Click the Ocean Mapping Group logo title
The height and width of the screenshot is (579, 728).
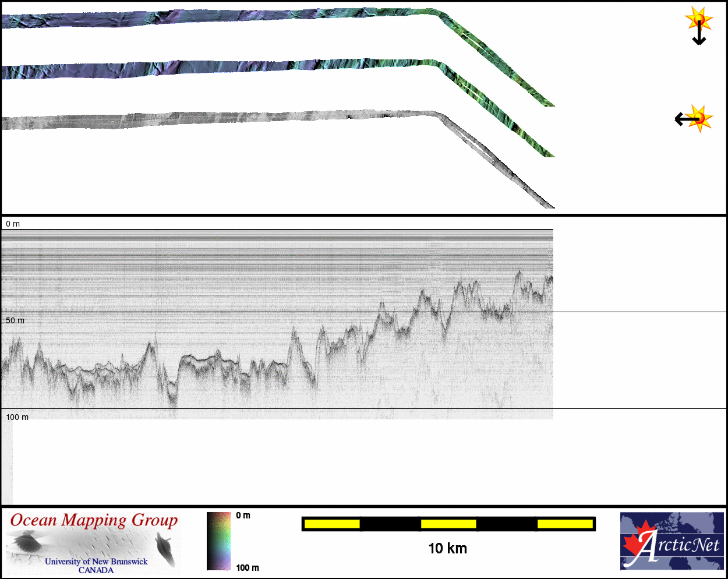[94, 520]
